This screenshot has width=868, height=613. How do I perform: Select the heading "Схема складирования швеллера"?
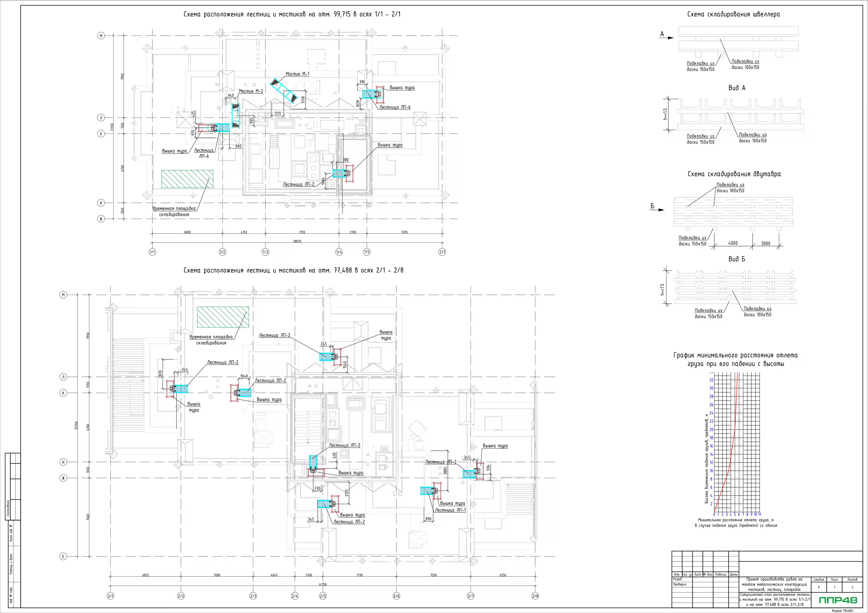[x=733, y=14]
